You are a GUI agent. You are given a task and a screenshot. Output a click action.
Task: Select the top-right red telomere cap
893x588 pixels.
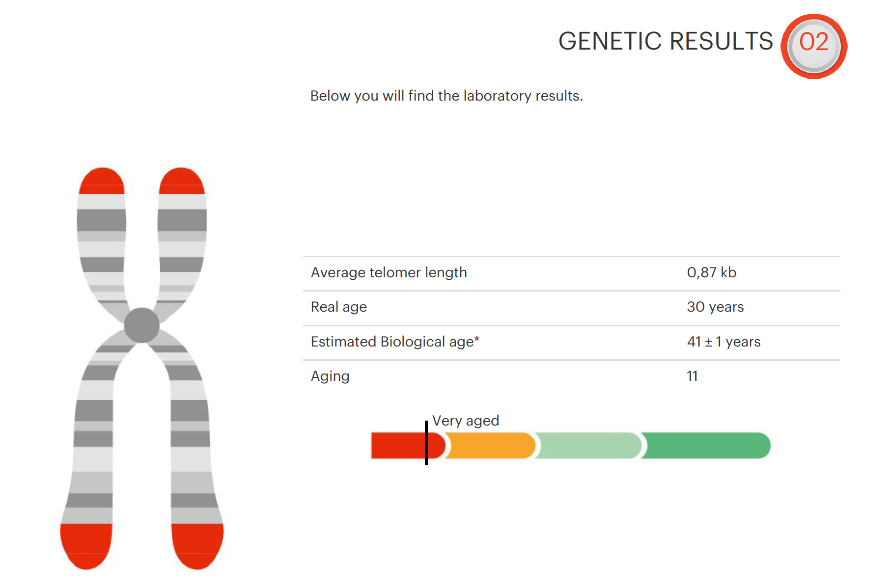[x=182, y=181]
